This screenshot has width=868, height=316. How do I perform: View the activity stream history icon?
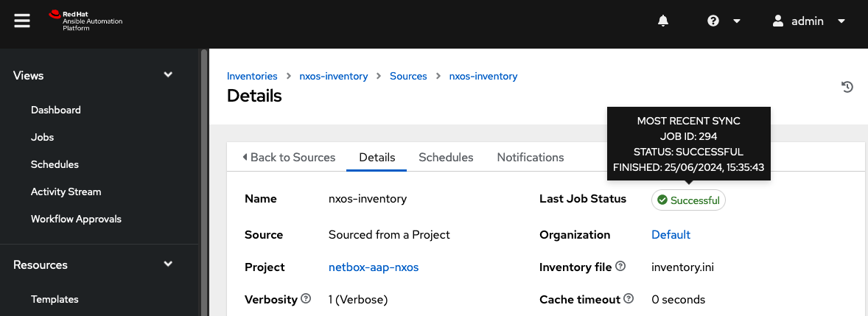tap(847, 87)
